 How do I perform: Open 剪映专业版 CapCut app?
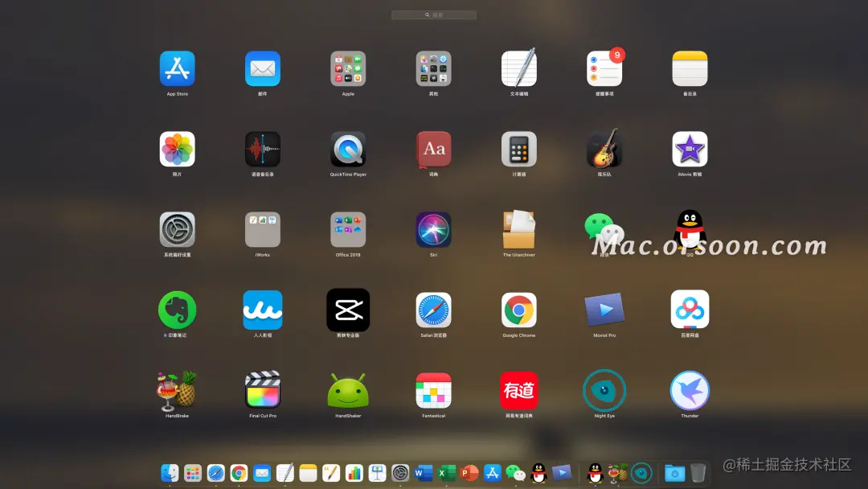pyautogui.click(x=348, y=310)
